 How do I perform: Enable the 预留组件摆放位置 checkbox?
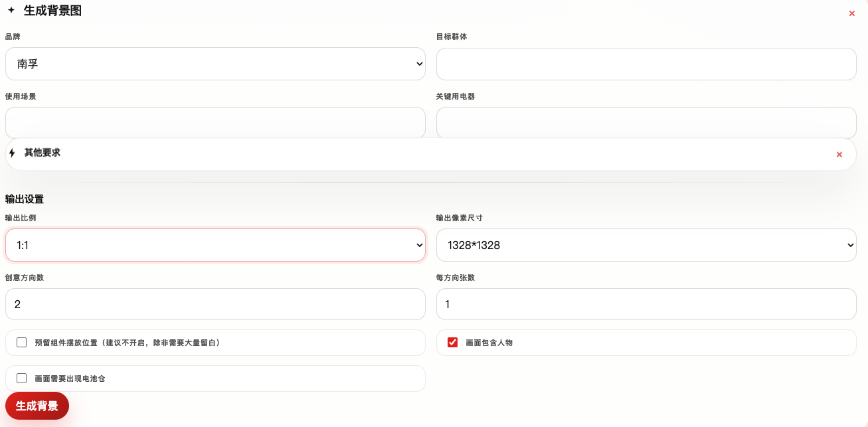point(22,343)
